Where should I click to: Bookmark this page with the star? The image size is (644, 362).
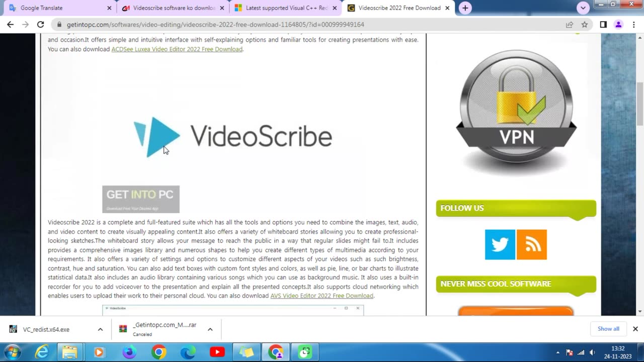[x=585, y=24]
